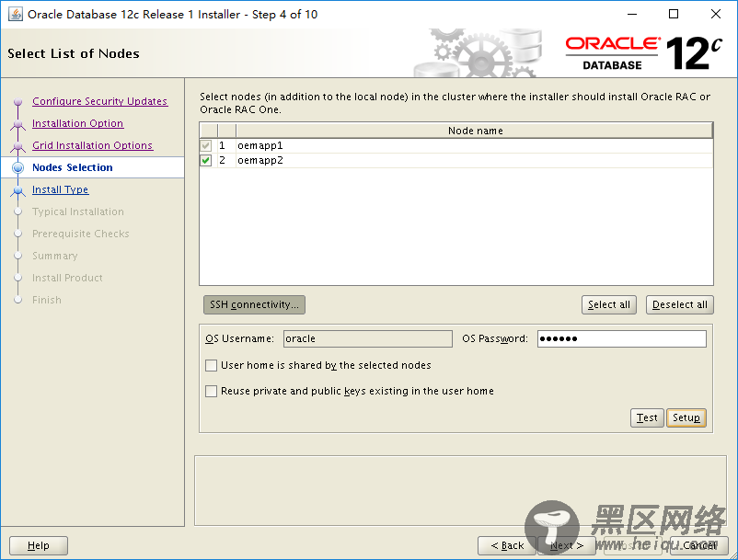Click the disabled Summary step

coord(55,256)
